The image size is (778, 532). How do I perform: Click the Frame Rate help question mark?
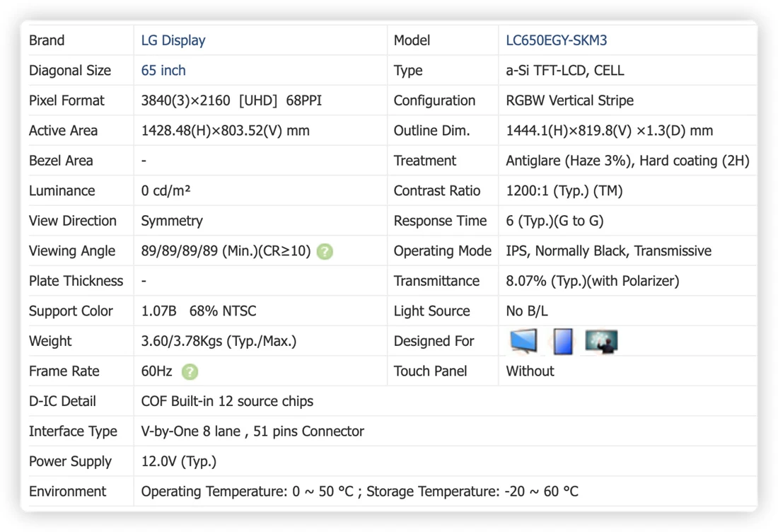pos(190,371)
